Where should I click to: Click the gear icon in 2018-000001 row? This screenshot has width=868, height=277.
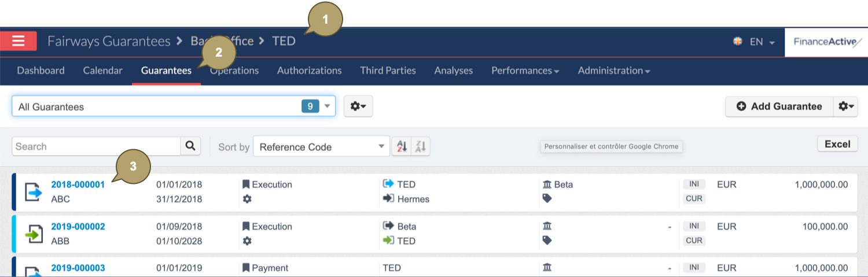(247, 199)
